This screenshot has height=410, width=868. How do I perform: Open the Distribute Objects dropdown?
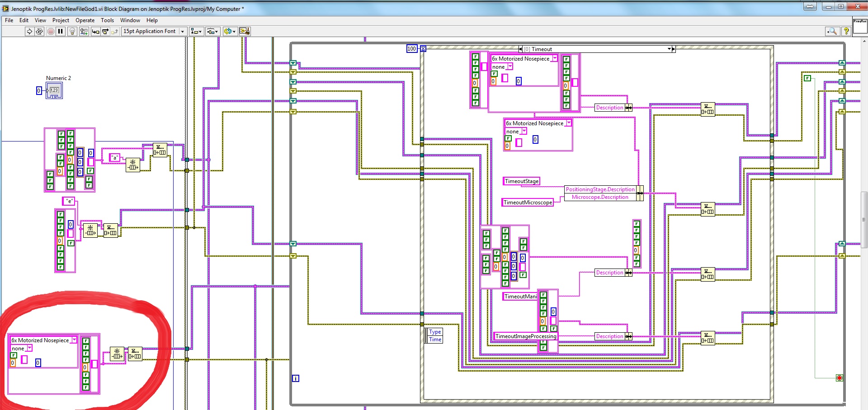coord(212,31)
